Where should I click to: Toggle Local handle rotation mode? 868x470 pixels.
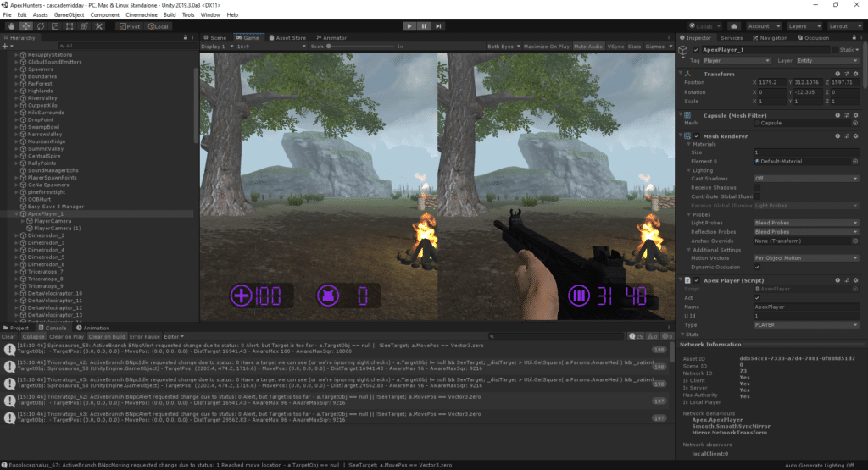pyautogui.click(x=159, y=26)
